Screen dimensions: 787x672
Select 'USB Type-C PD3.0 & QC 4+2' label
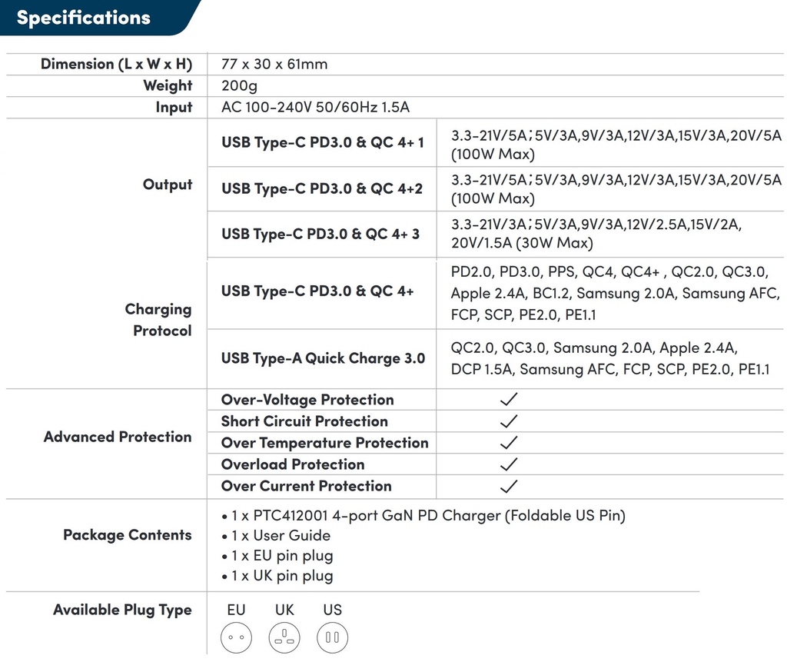click(x=322, y=189)
